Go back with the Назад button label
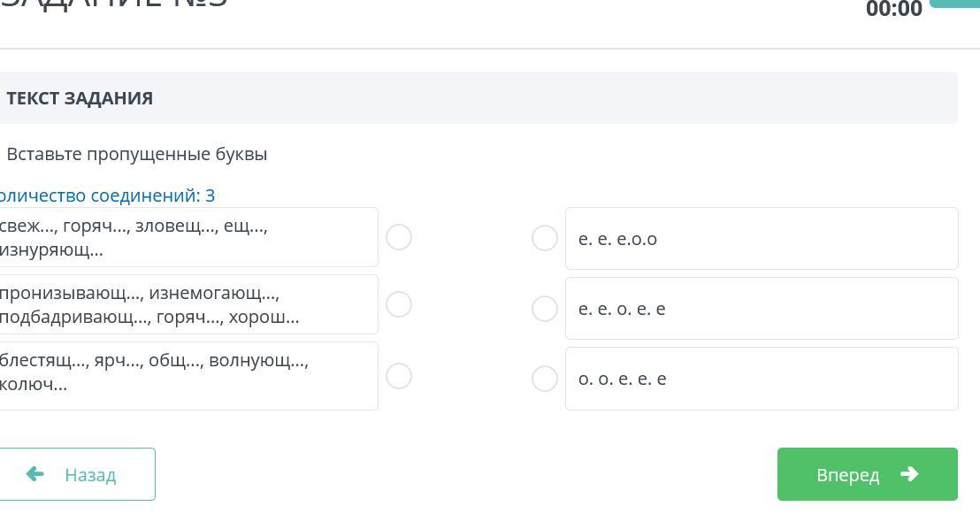This screenshot has width=980, height=514. pyautogui.click(x=90, y=475)
